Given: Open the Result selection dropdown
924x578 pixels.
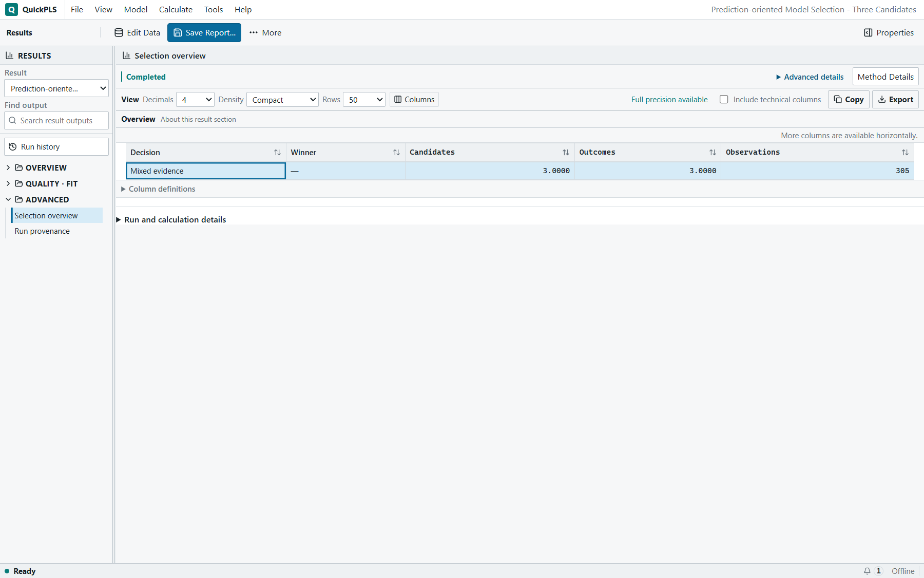Looking at the screenshot, I should point(56,88).
